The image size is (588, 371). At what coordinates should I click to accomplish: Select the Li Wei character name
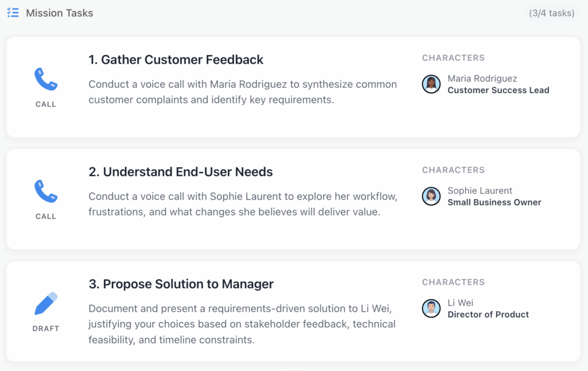click(461, 303)
